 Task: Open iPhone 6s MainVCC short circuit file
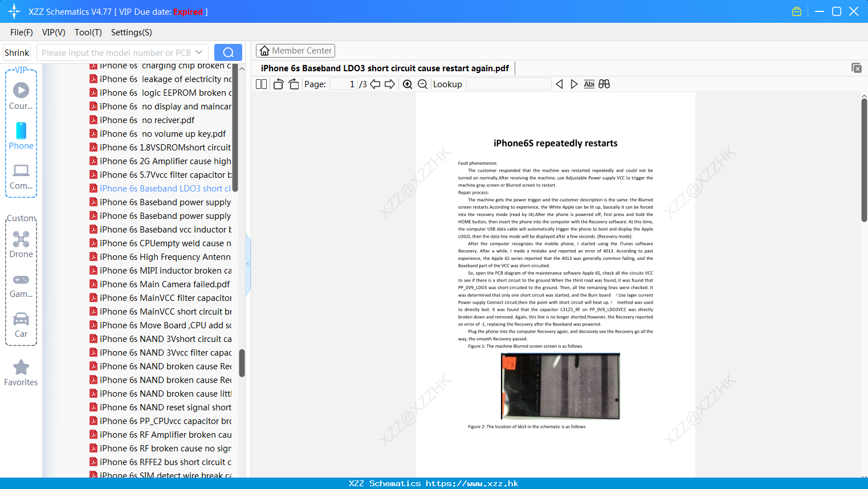(160, 312)
